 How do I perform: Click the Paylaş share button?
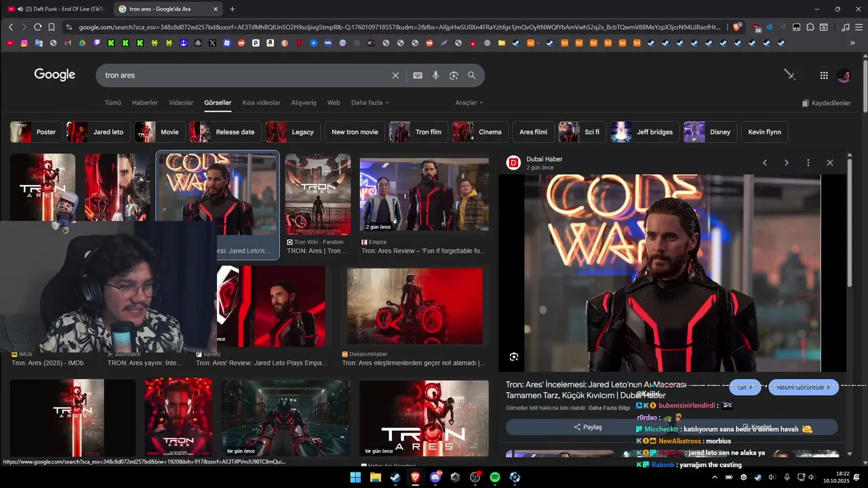[588, 427]
